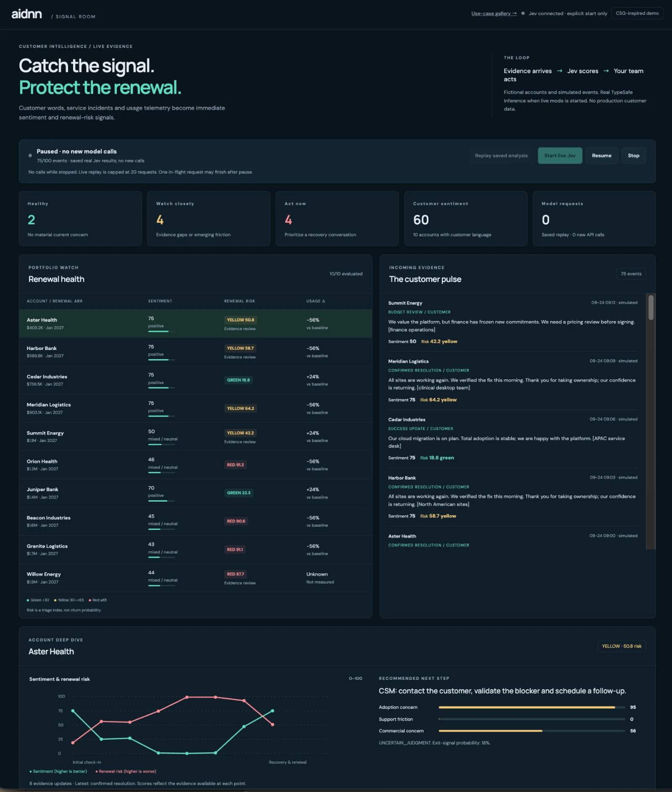Click Replay saved analysis button
Viewport: 672px width, 792px height.
(501, 155)
